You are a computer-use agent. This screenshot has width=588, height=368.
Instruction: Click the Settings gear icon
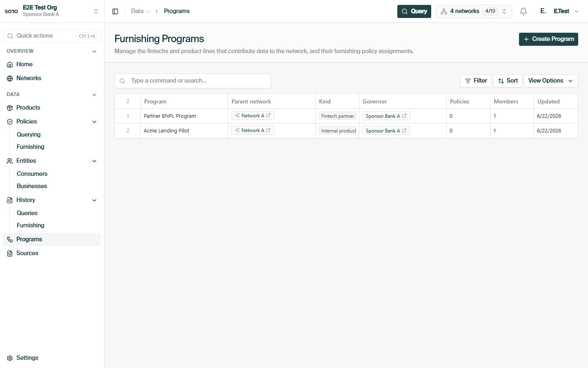pos(10,358)
